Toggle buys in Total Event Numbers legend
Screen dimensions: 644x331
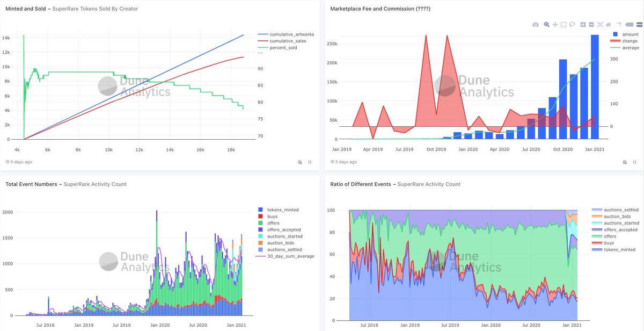click(269, 216)
